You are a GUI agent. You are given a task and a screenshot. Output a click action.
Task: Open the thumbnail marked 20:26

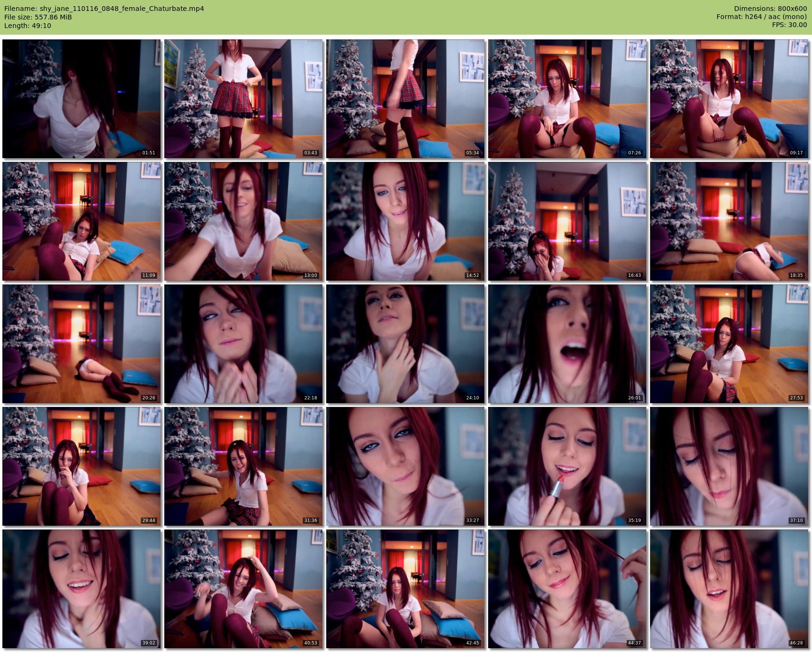pos(82,344)
